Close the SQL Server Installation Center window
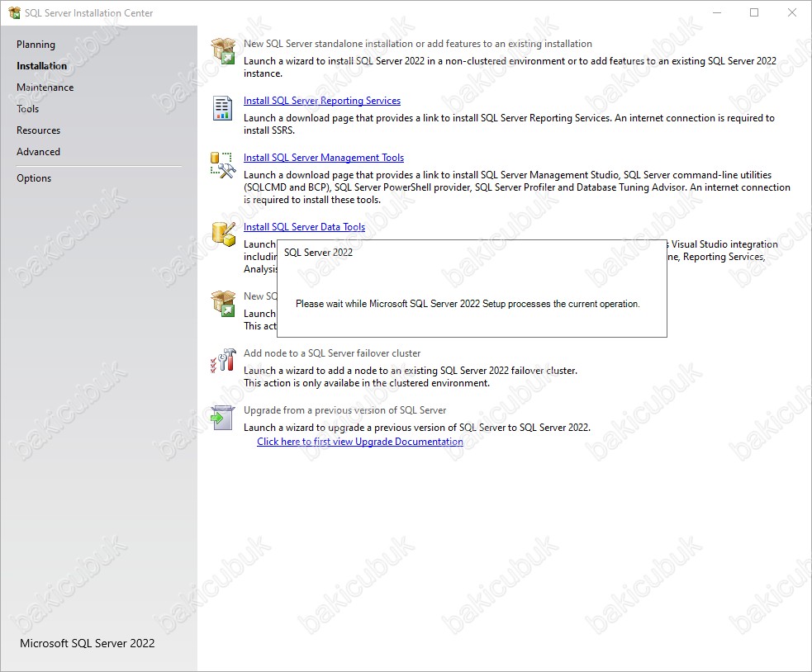The height and width of the screenshot is (672, 812). pos(792,13)
